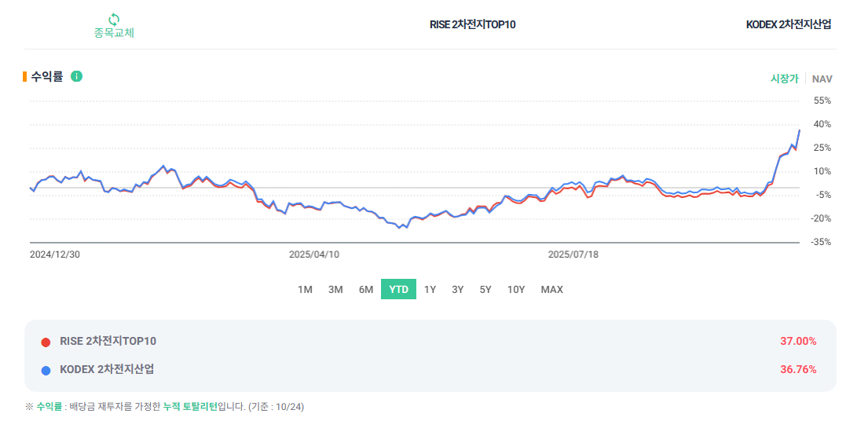868x432 pixels.
Task: Select the 10Y period tab
Action: click(x=516, y=289)
